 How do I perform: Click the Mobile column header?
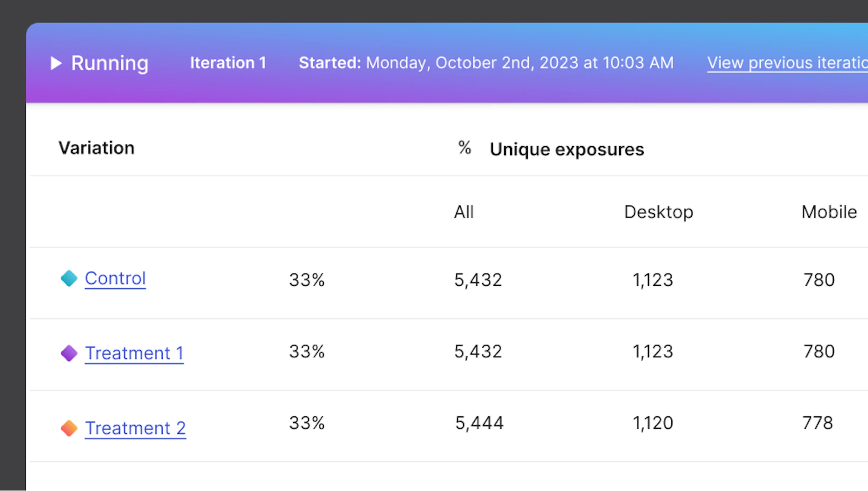click(829, 212)
